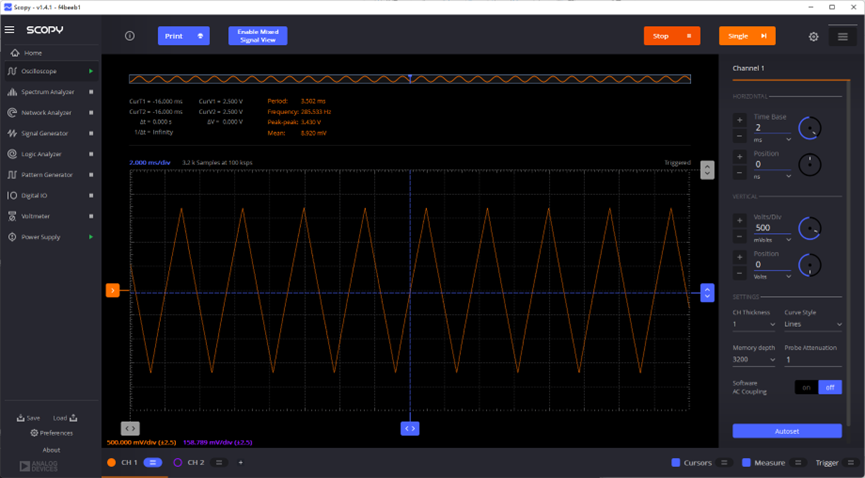Image resolution: width=865 pixels, height=478 pixels.
Task: Run a Single capture
Action: tap(747, 36)
